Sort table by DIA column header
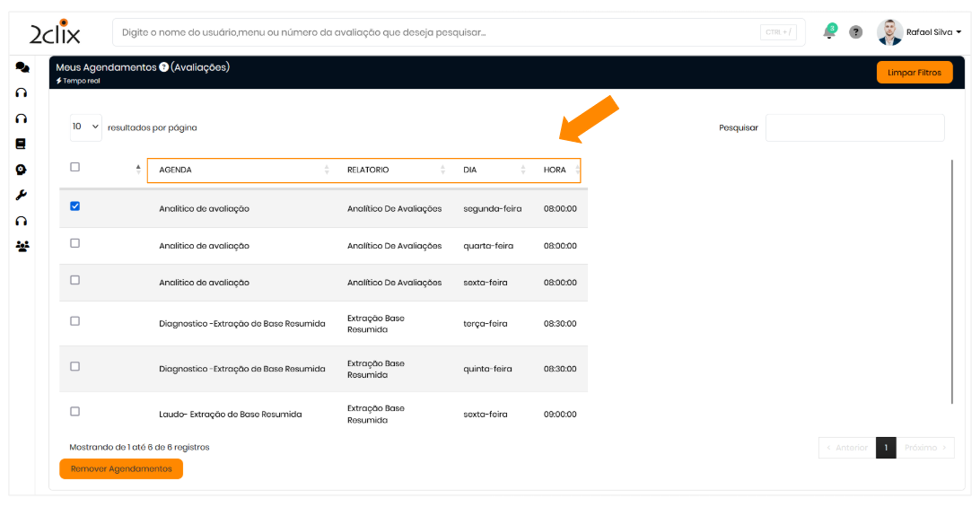980x507 pixels. click(x=494, y=170)
